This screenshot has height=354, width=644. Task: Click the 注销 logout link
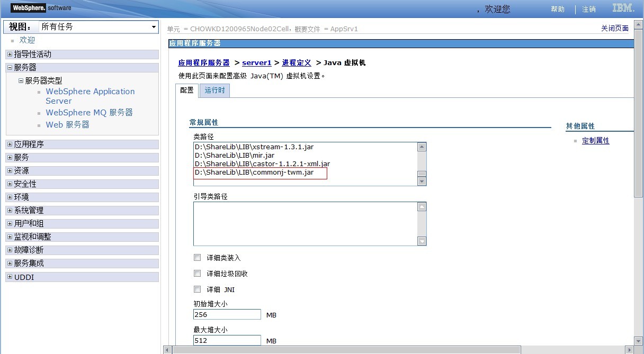click(x=589, y=9)
